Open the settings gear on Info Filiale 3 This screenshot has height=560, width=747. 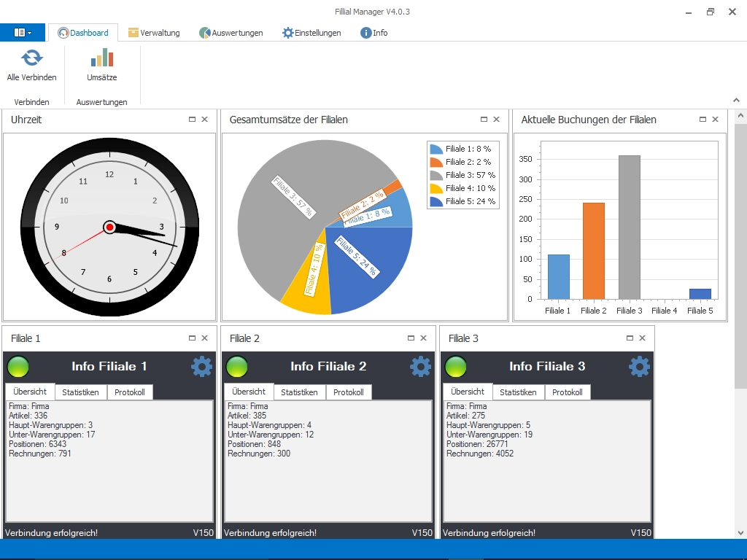coord(639,367)
